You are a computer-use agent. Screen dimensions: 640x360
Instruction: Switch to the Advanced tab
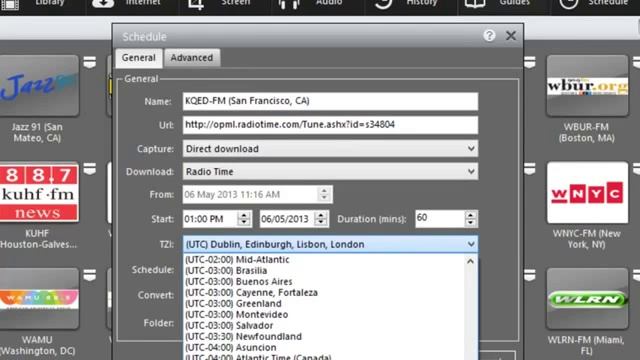click(x=192, y=58)
